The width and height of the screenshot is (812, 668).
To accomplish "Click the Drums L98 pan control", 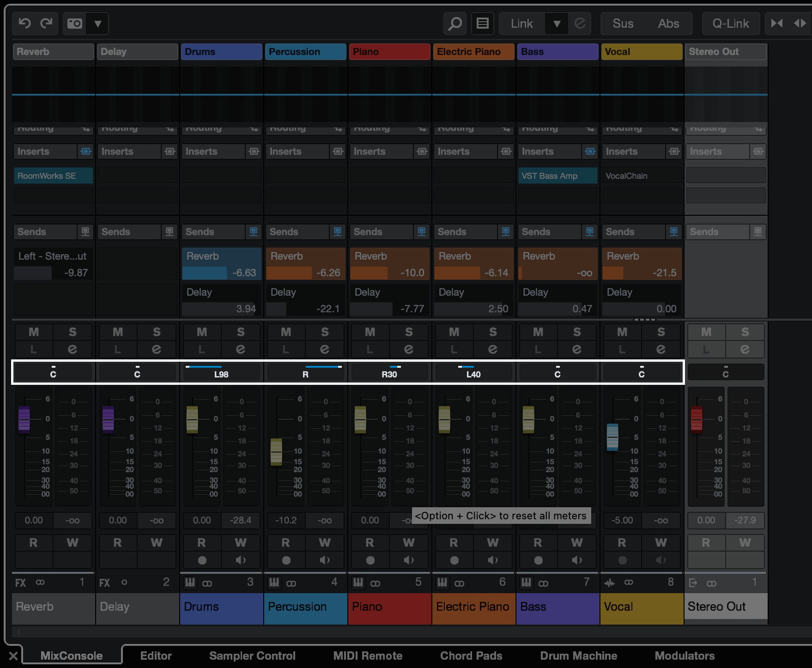I will pos(221,371).
